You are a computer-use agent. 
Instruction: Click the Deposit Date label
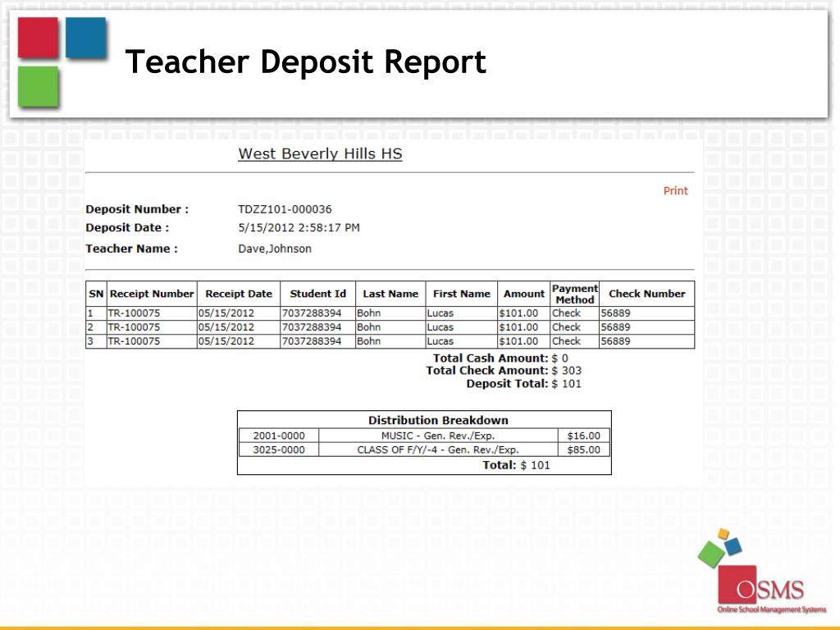click(127, 228)
